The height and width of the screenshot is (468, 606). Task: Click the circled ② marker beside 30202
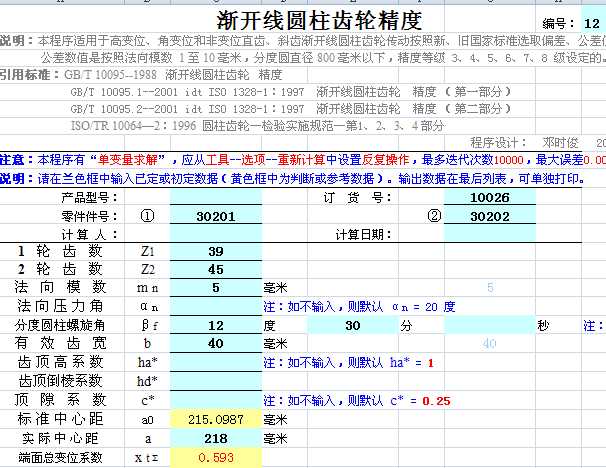pyautogui.click(x=434, y=216)
